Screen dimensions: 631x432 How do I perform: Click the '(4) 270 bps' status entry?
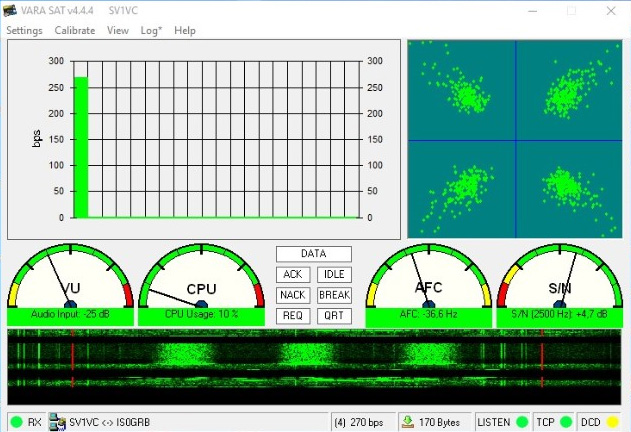coord(359,422)
